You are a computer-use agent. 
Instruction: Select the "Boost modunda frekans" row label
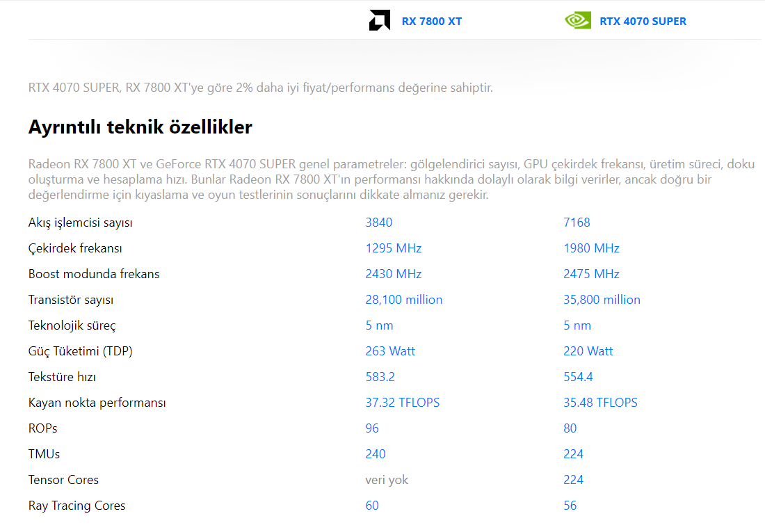(94, 274)
